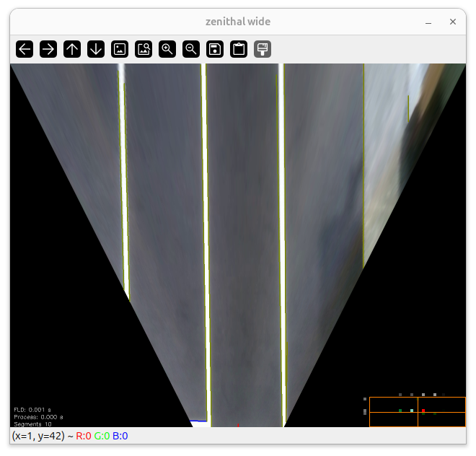This screenshot has height=456, width=476.
Task: Click the orange-bordered overview box
Action: coord(417,412)
